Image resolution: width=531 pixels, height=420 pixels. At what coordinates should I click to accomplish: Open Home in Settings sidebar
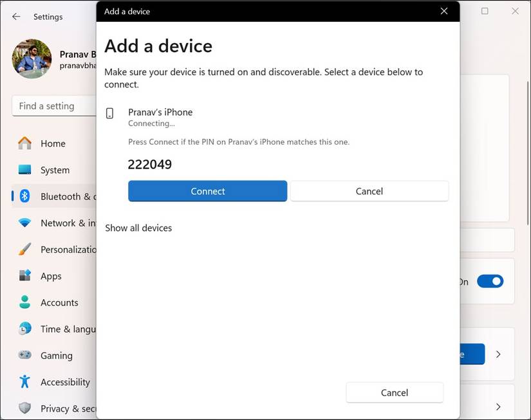pos(54,143)
